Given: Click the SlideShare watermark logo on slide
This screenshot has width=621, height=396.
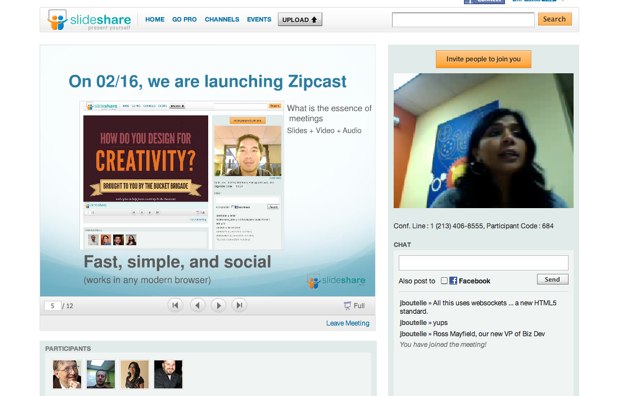Looking at the screenshot, I should coord(336,281).
